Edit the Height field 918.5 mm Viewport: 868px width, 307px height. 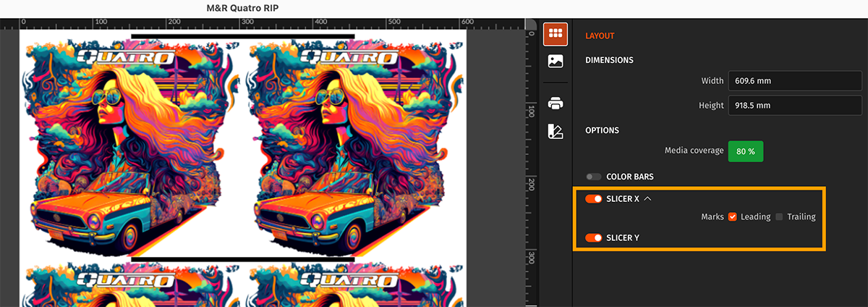pyautogui.click(x=793, y=106)
